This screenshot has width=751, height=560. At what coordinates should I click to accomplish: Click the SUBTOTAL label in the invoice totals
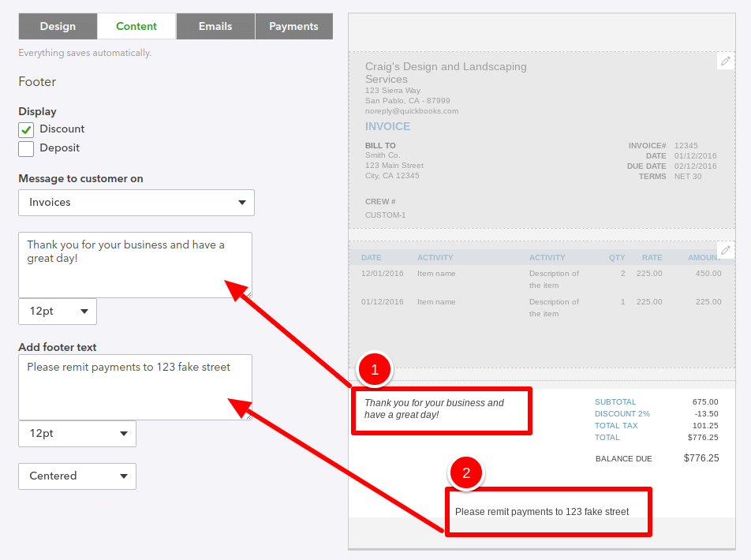pyautogui.click(x=615, y=401)
